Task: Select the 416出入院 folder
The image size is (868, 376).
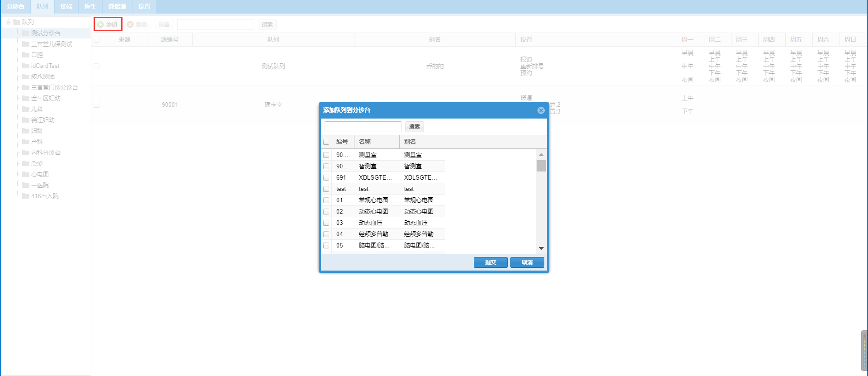Action: click(x=40, y=196)
